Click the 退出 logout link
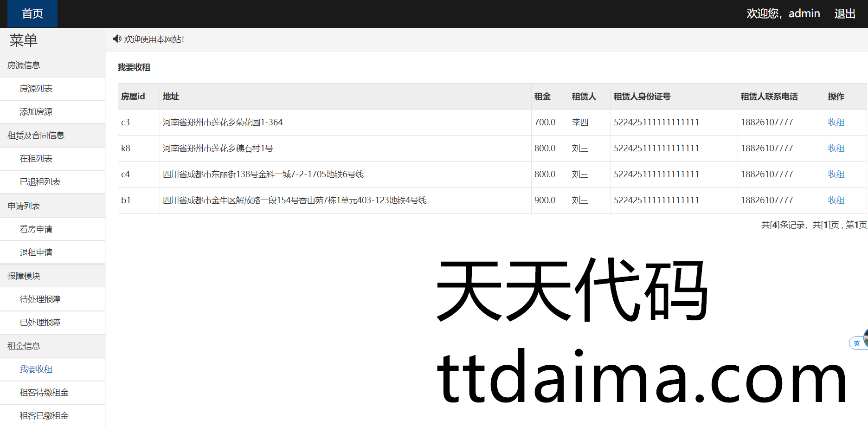868x427 pixels. click(844, 14)
